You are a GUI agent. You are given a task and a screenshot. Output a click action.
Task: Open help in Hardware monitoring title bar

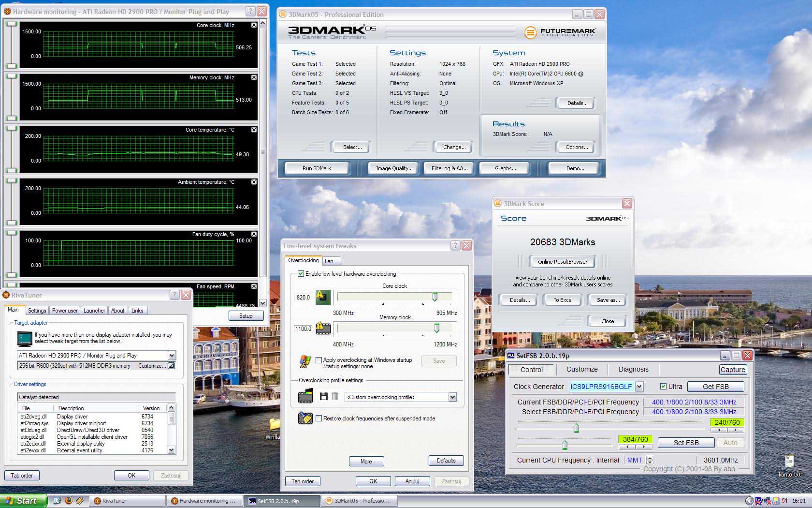coord(251,12)
